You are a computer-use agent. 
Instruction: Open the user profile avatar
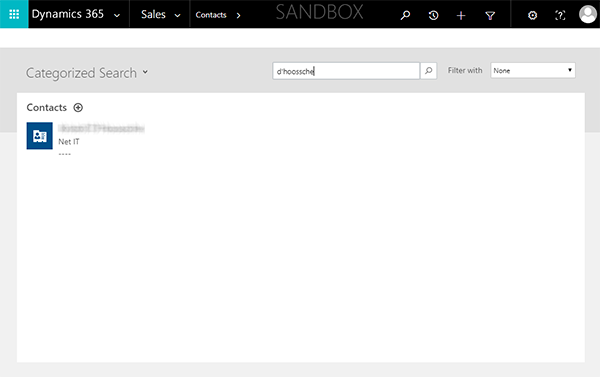coord(588,14)
